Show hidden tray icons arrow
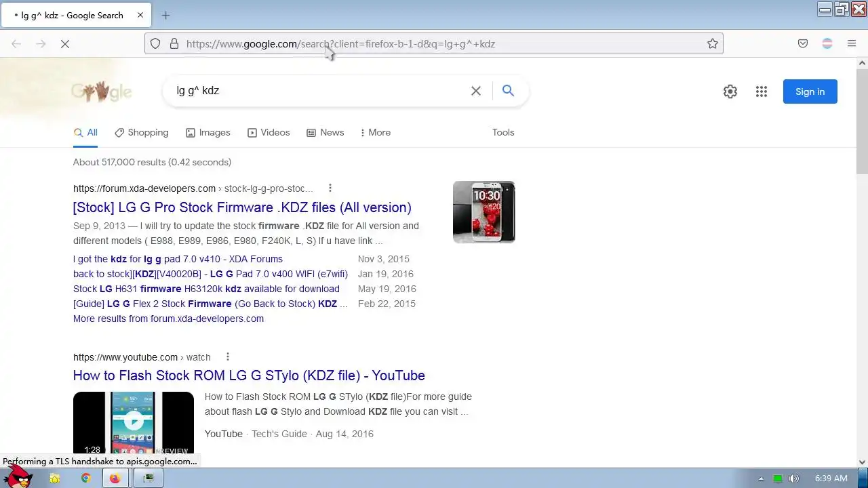The width and height of the screenshot is (868, 488). click(761, 479)
